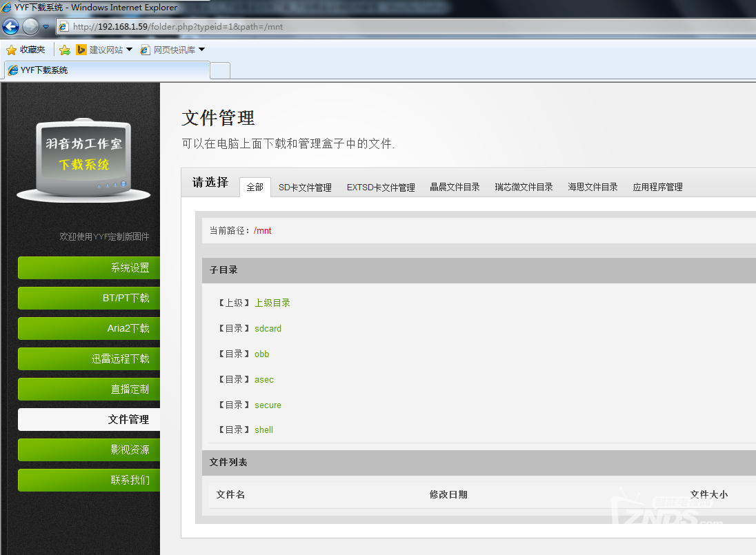Switch to 瑞芯微文件目录 tab

[524, 187]
